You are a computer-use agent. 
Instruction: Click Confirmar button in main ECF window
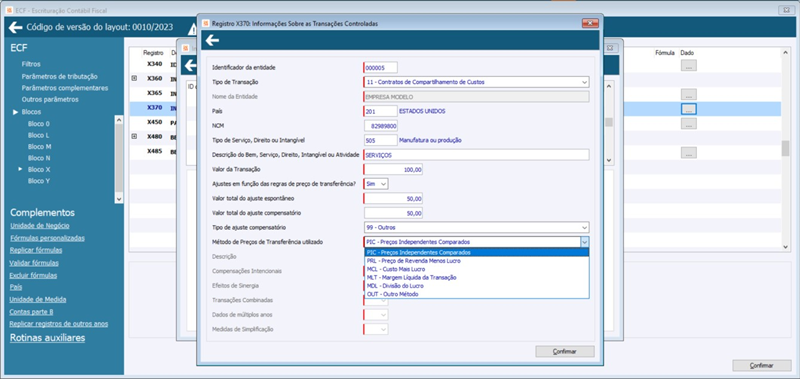tap(762, 365)
